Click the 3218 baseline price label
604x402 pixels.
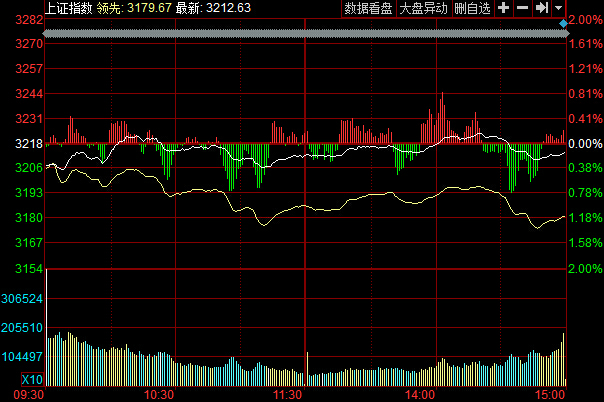(x=29, y=144)
